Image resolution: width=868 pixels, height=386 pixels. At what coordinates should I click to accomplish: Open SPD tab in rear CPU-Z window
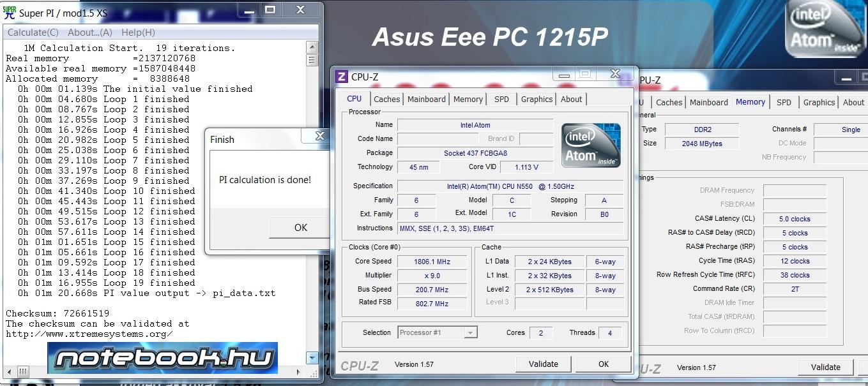point(784,102)
